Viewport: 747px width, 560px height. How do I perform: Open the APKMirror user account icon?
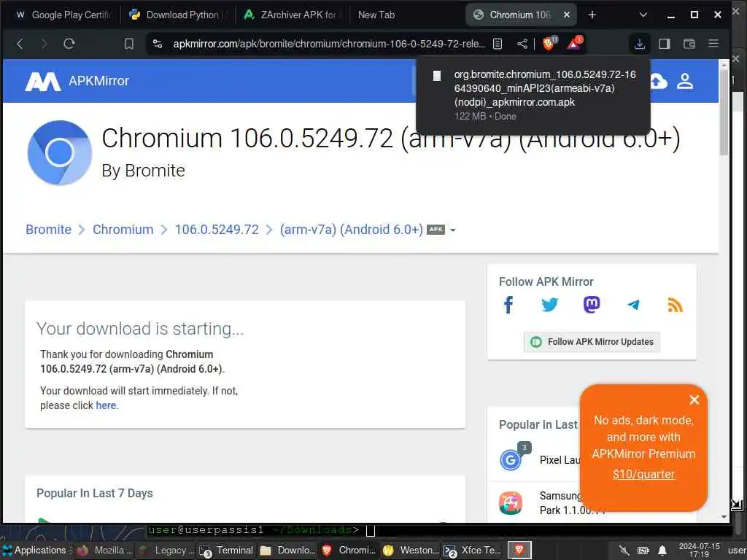(x=685, y=81)
